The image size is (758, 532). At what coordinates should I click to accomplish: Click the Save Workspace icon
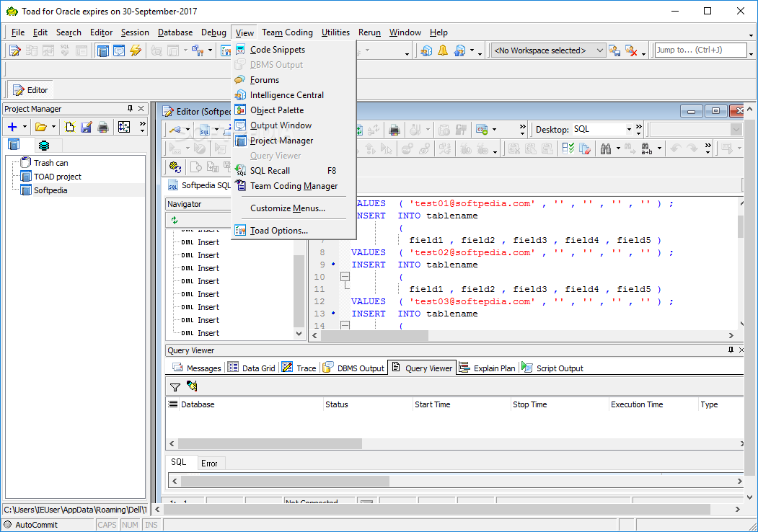(614, 50)
